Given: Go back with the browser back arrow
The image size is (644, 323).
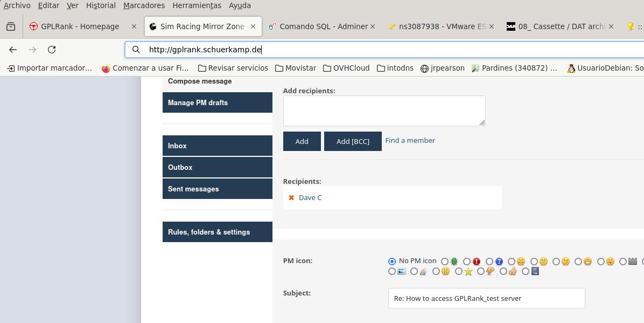Looking at the screenshot, I should coord(13,50).
